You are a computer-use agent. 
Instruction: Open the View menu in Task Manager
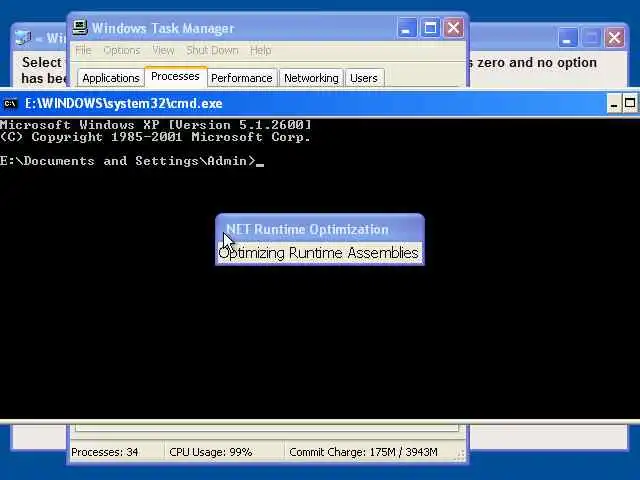coord(163,50)
